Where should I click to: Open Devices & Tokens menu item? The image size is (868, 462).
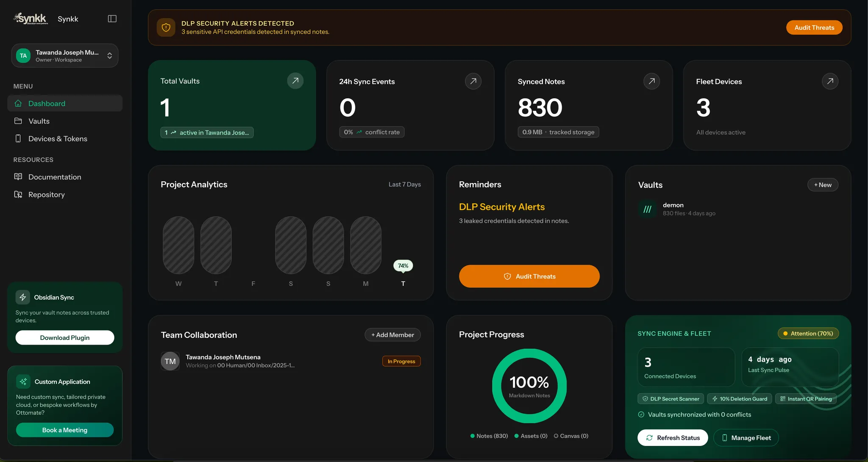(x=65, y=139)
